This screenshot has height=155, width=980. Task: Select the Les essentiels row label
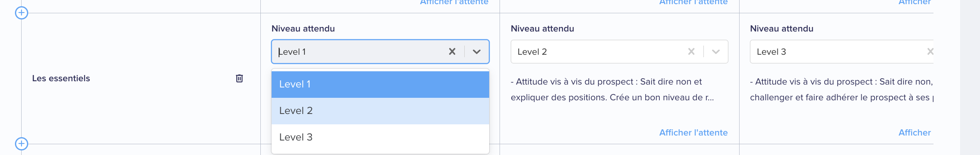point(61,78)
